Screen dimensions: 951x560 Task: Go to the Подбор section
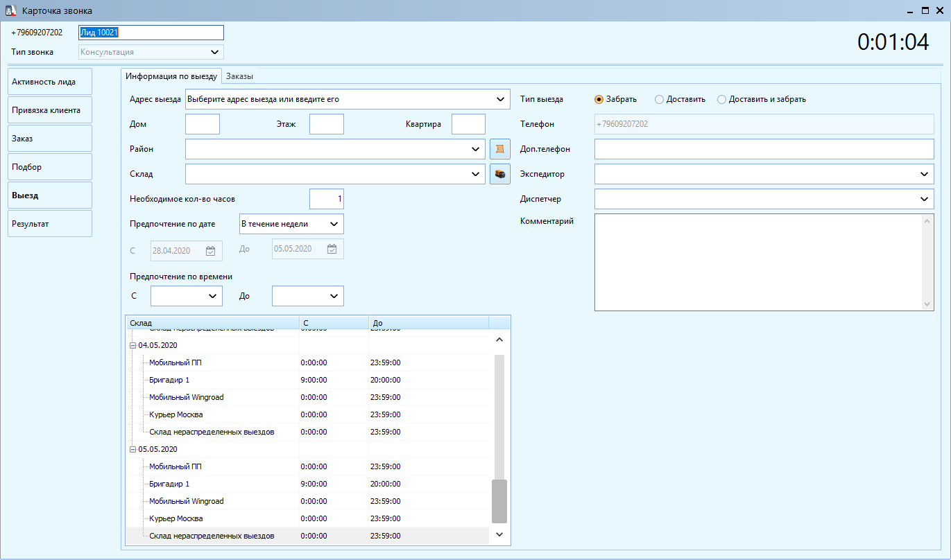pos(50,167)
